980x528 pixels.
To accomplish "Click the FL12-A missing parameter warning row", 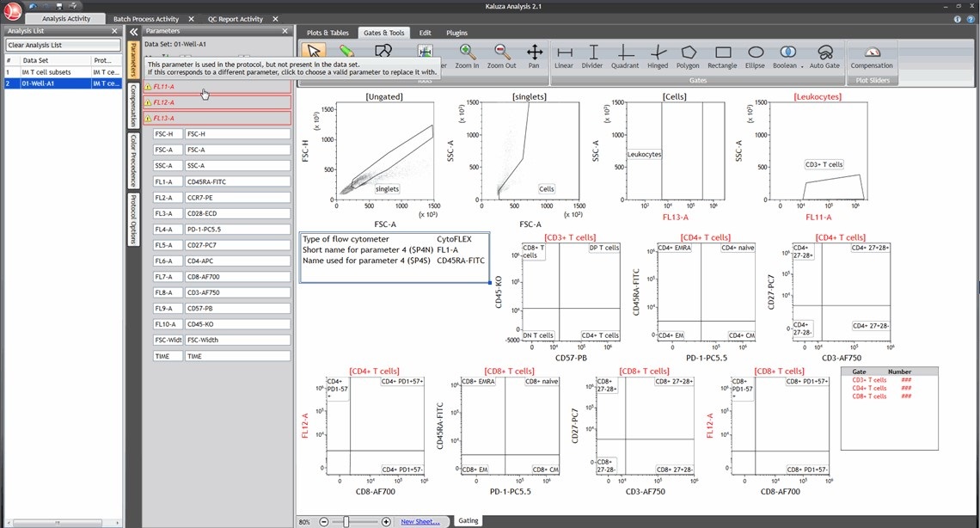I will [217, 102].
